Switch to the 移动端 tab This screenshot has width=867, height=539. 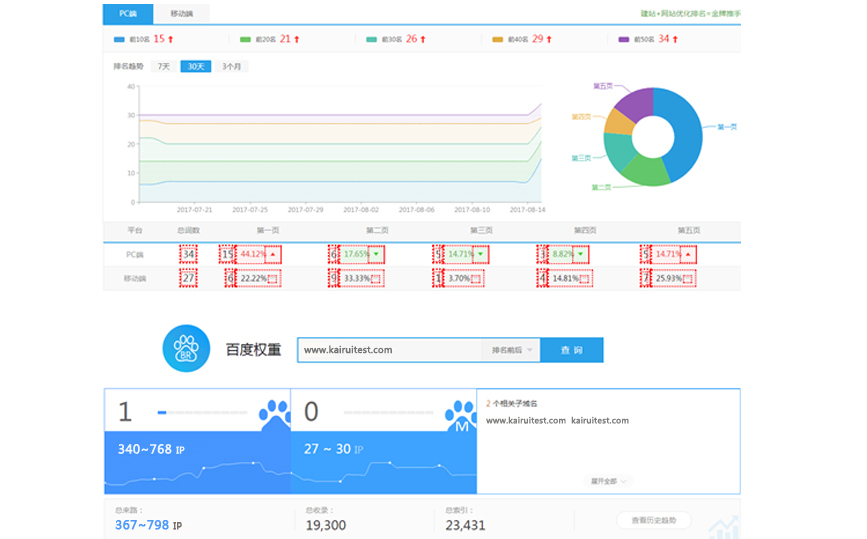point(181,13)
